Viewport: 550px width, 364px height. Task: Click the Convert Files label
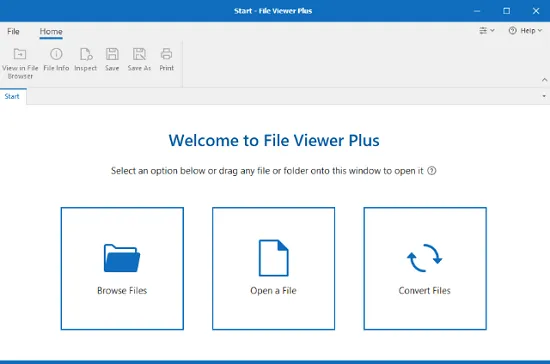424,290
